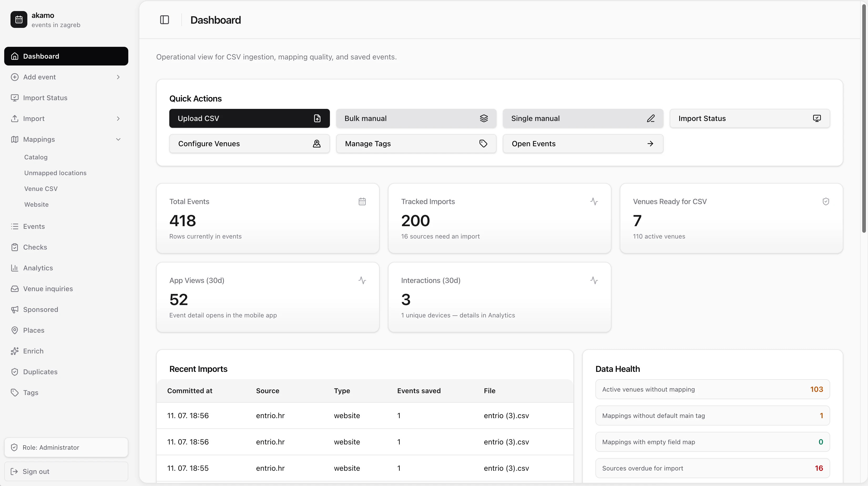Screen dimensions: 868x486
Task: Click the Import Status monitor icon in sidebar
Action: pyautogui.click(x=14, y=98)
